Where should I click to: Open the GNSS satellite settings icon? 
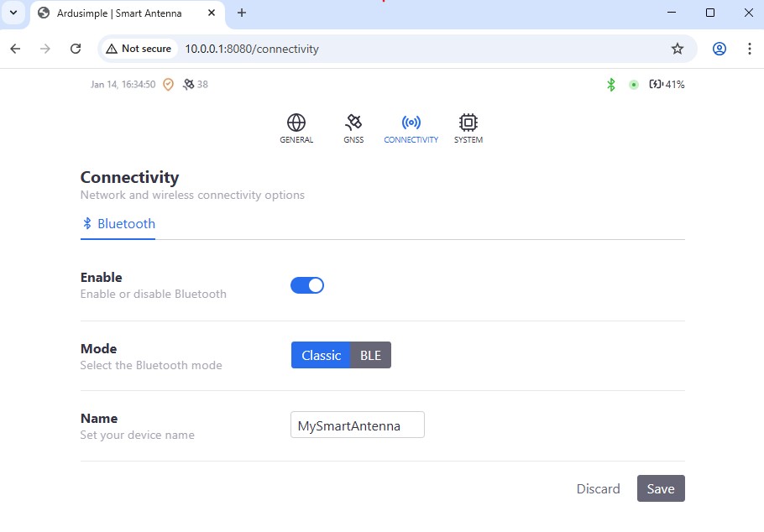tap(353, 123)
